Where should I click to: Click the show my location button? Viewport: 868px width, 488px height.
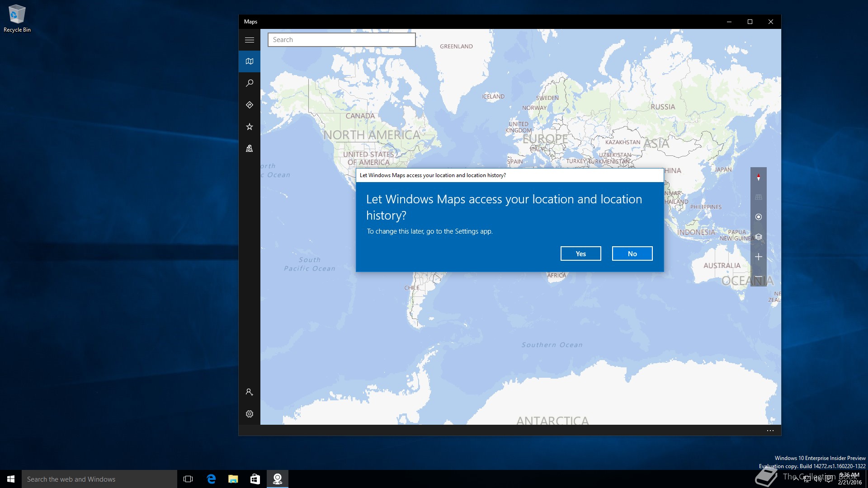[759, 217]
